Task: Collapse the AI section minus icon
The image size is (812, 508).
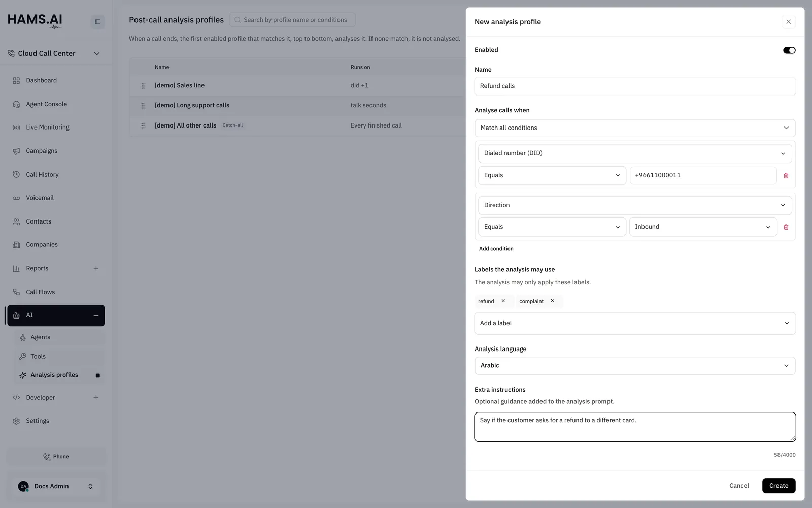Action: (96, 315)
